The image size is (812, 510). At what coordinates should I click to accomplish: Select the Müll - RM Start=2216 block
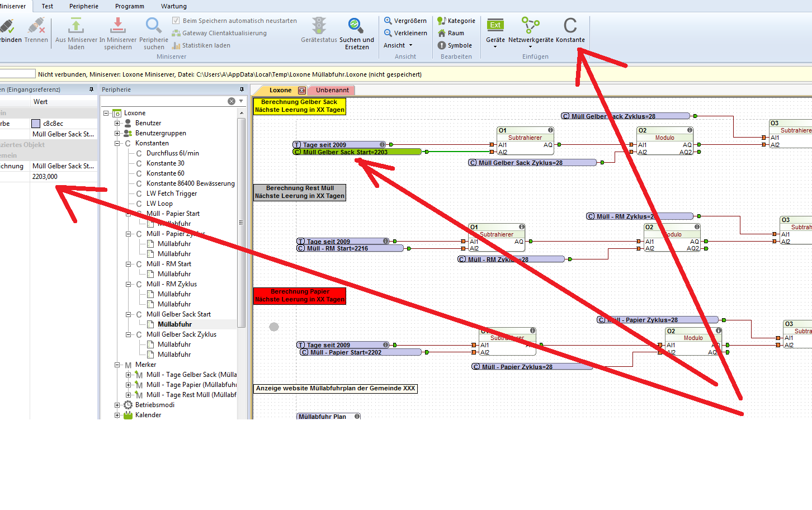coord(350,248)
